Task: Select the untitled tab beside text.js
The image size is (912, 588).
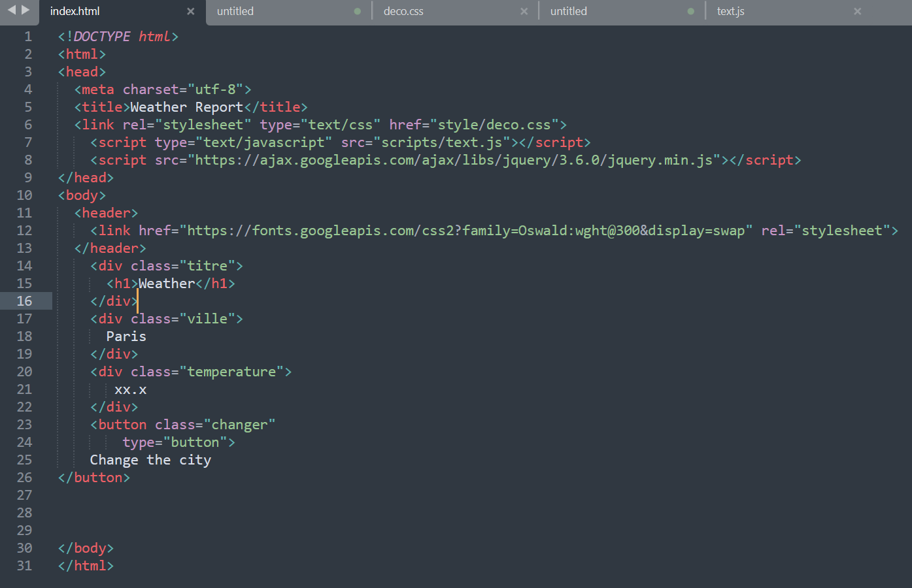Action: [568, 11]
